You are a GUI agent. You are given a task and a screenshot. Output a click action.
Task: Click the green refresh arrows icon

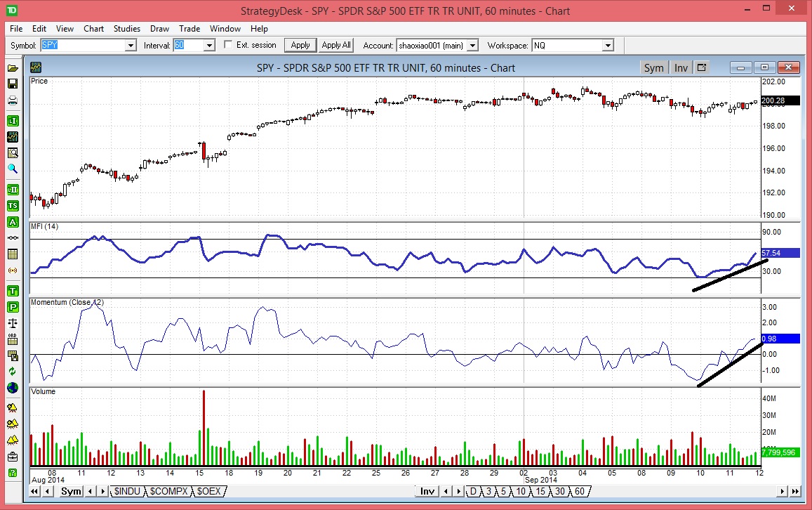[x=13, y=372]
